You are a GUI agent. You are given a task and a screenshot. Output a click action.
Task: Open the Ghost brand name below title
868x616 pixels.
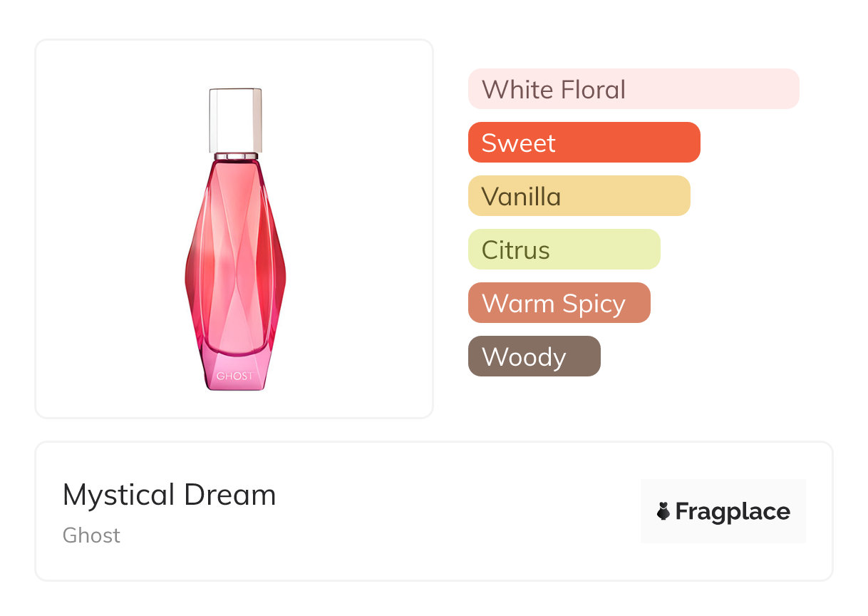click(91, 535)
